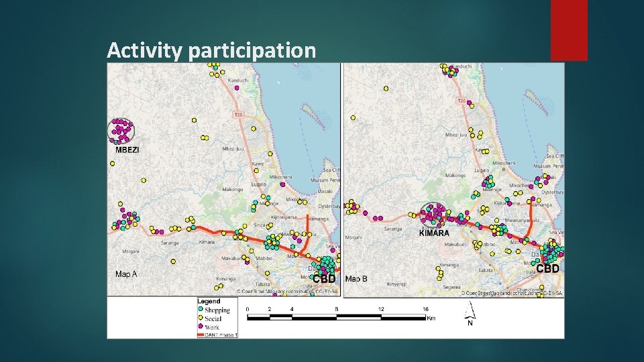
Task: Click the magenta Work legend dot
Action: tap(201, 326)
